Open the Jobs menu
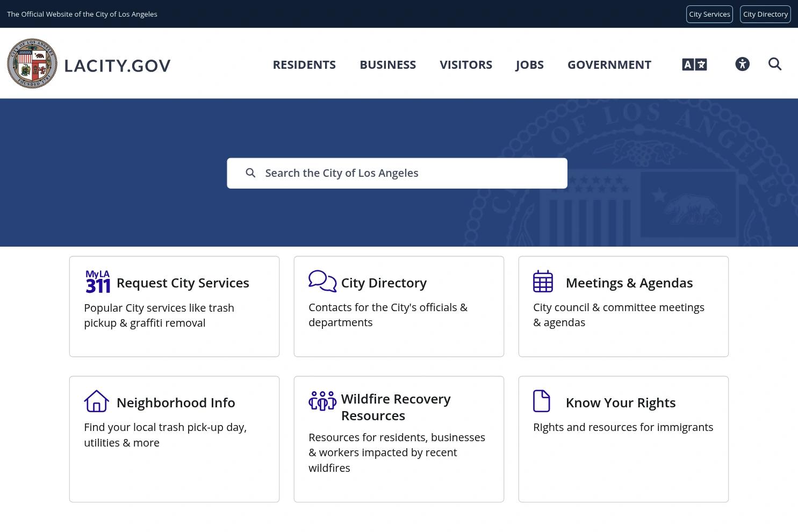 coord(530,64)
